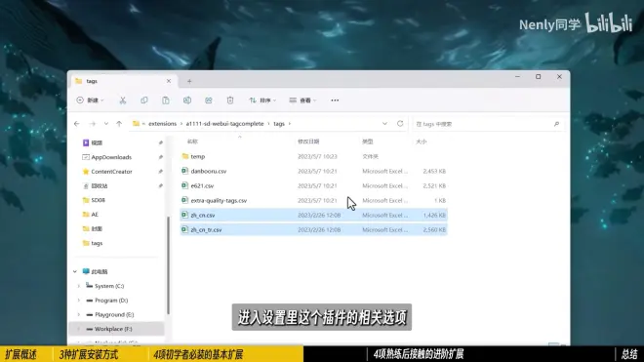
Task: Maximize the Explorer window
Action: pyautogui.click(x=538, y=77)
